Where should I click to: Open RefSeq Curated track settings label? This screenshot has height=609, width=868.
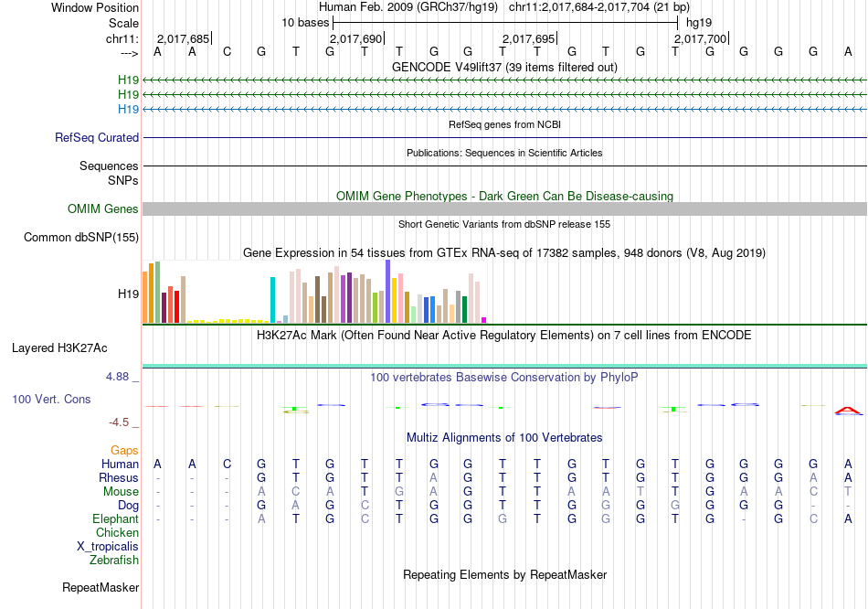tap(97, 138)
